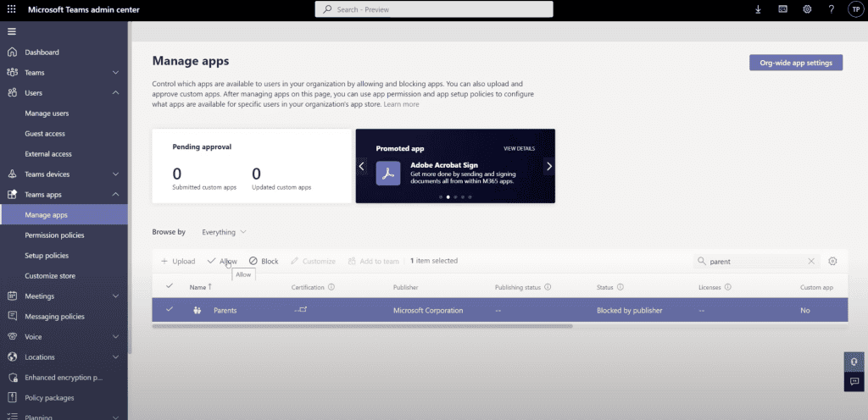The image size is (868, 420).
Task: Open table column settings gear
Action: [832, 262]
